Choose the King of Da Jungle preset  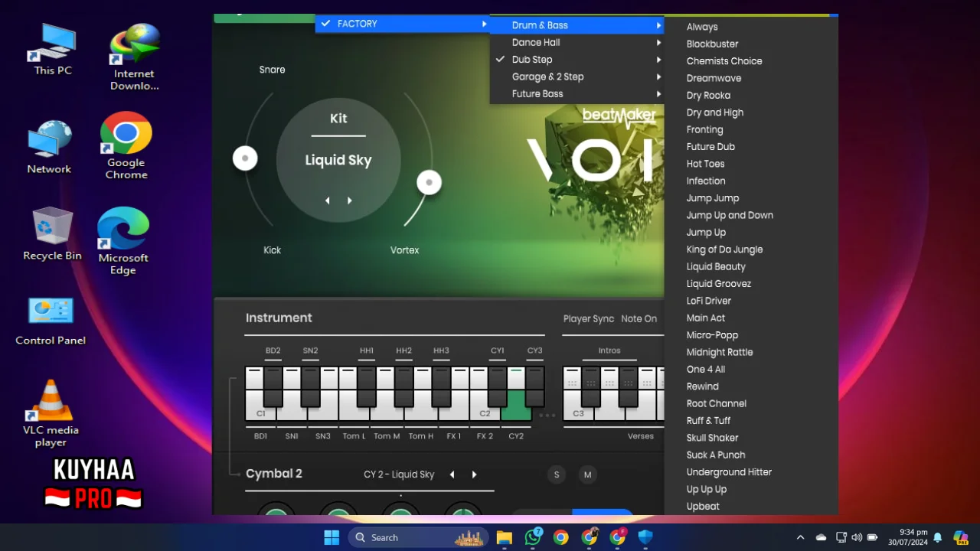(x=724, y=249)
